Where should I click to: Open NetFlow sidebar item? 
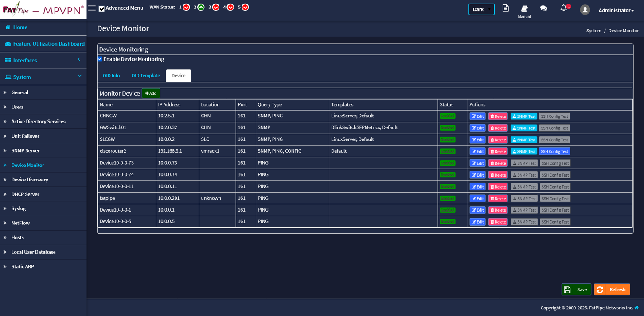coord(43,223)
